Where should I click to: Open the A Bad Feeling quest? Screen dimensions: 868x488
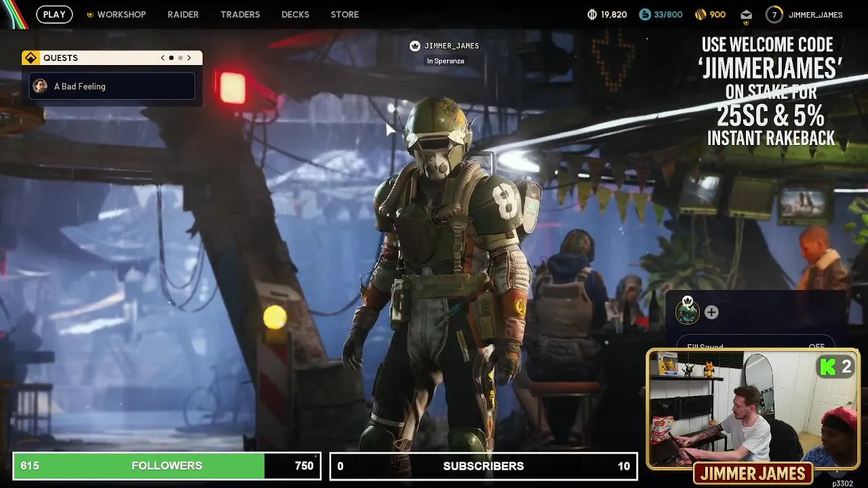113,86
